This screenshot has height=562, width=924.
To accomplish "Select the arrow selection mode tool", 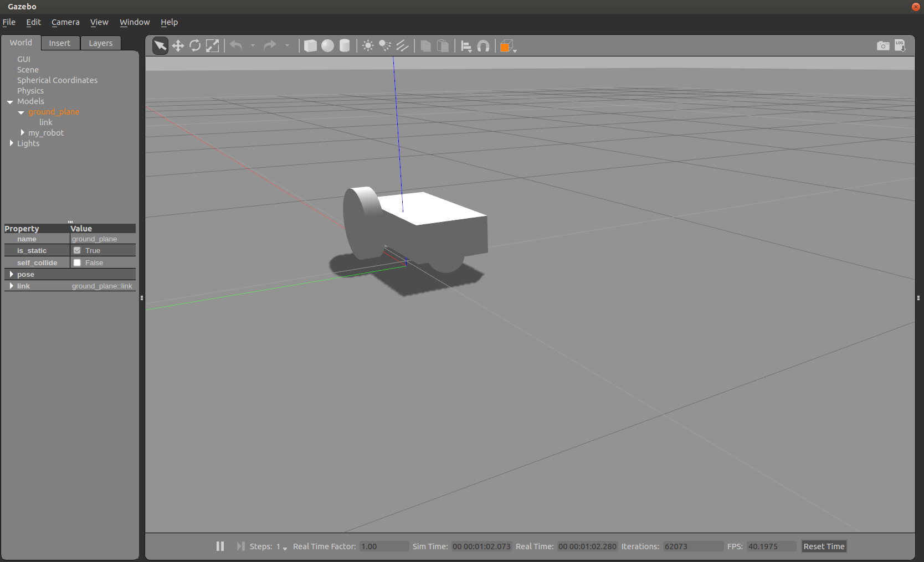I will pos(160,46).
